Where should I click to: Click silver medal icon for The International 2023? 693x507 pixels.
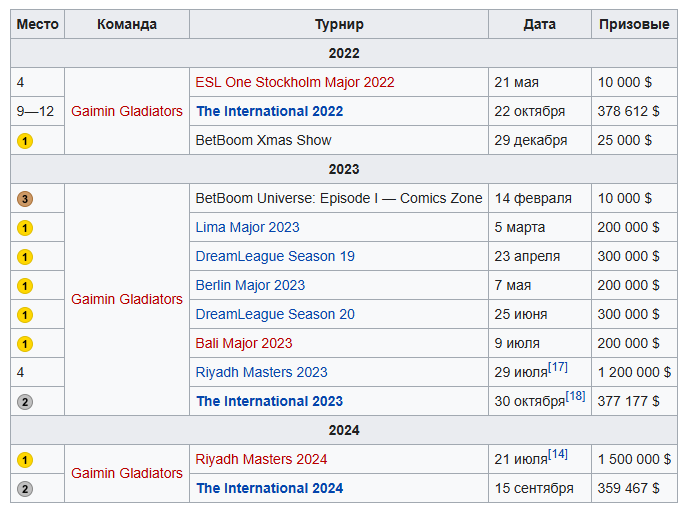(x=25, y=402)
